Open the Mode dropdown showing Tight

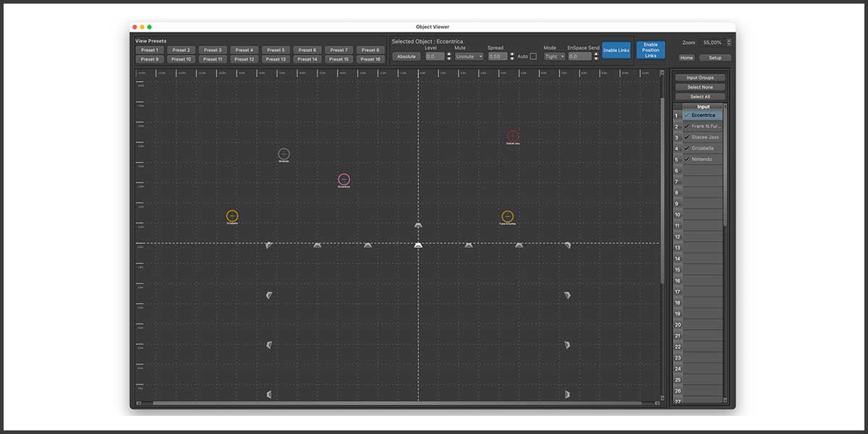tap(555, 56)
